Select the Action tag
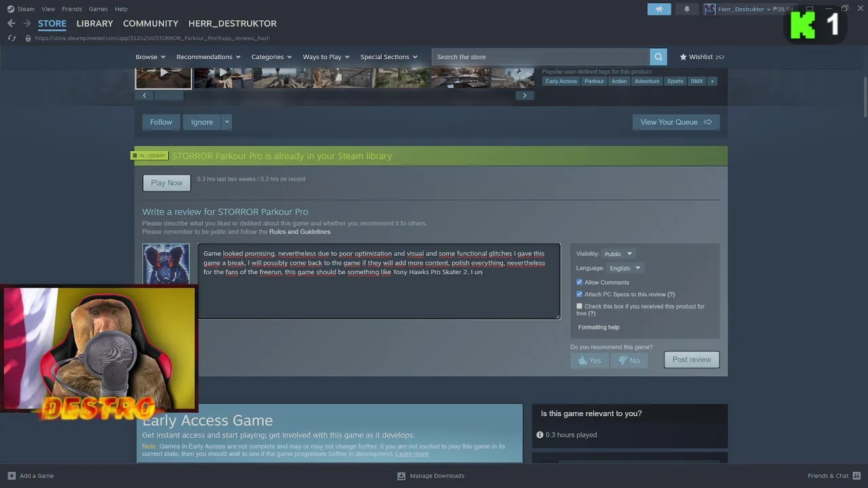 click(619, 81)
